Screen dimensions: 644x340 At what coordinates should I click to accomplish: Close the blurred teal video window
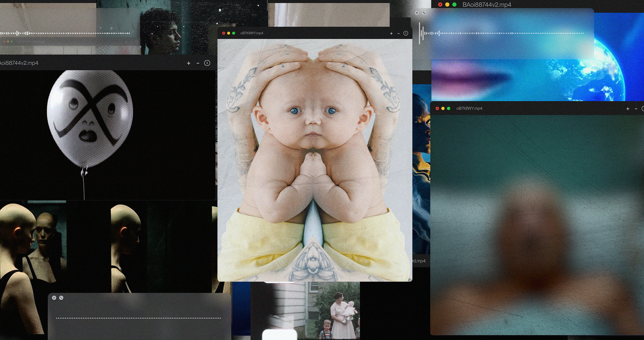point(437,108)
